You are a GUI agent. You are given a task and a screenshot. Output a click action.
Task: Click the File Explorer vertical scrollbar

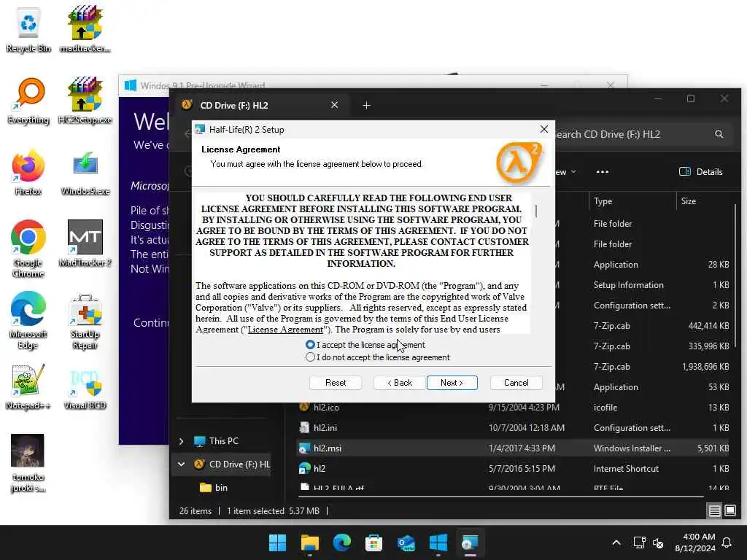[x=735, y=276]
